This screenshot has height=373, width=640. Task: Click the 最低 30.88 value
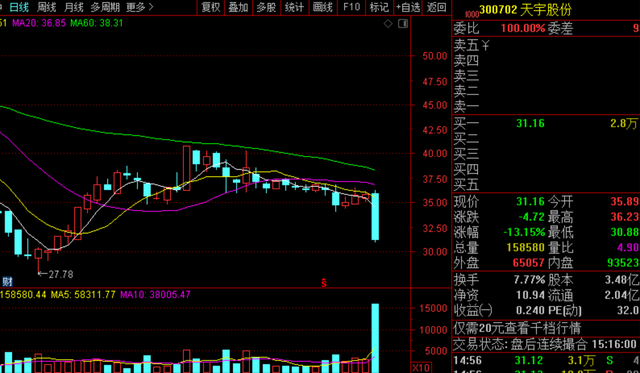(x=624, y=232)
